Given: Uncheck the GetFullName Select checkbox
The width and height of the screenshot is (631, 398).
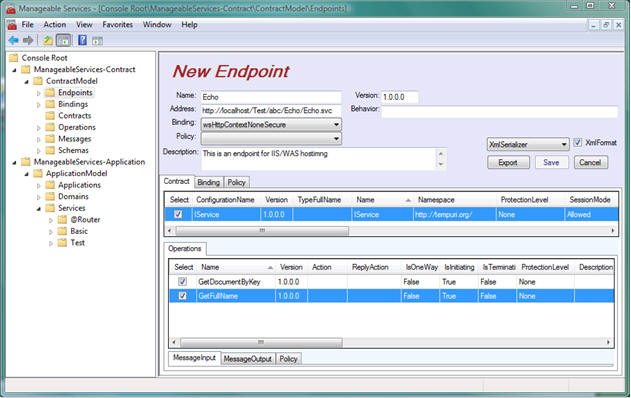Looking at the screenshot, I should click(x=182, y=296).
